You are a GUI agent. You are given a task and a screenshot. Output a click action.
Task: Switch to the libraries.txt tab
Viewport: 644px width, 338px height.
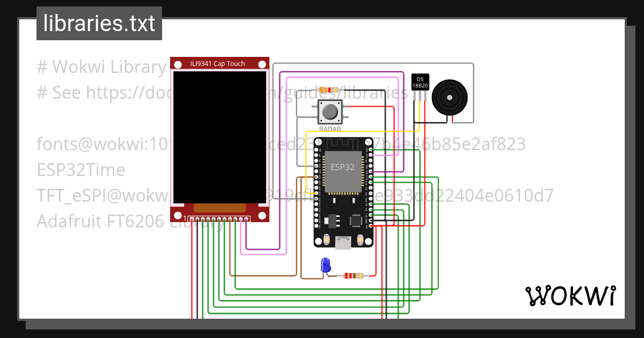pyautogui.click(x=99, y=23)
